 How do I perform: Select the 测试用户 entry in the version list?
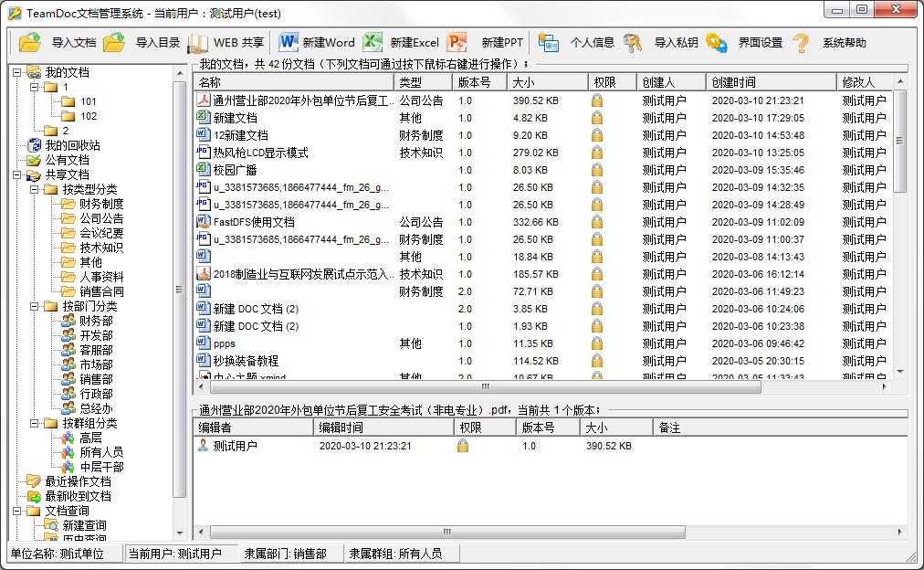(235, 446)
